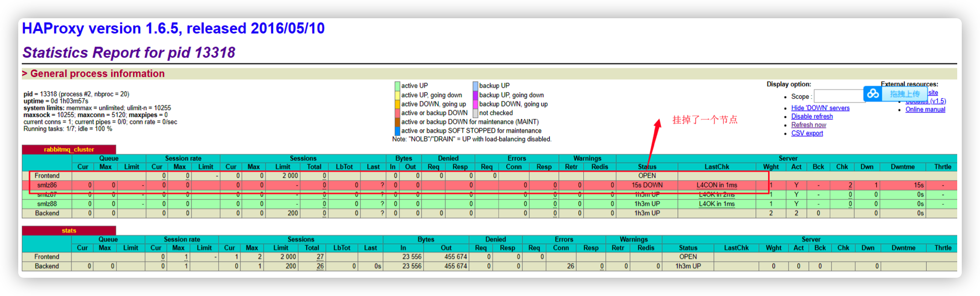Click the Backend row of rabbitmq_cluster
Viewport: 980px width, 296px height.
coord(489,213)
